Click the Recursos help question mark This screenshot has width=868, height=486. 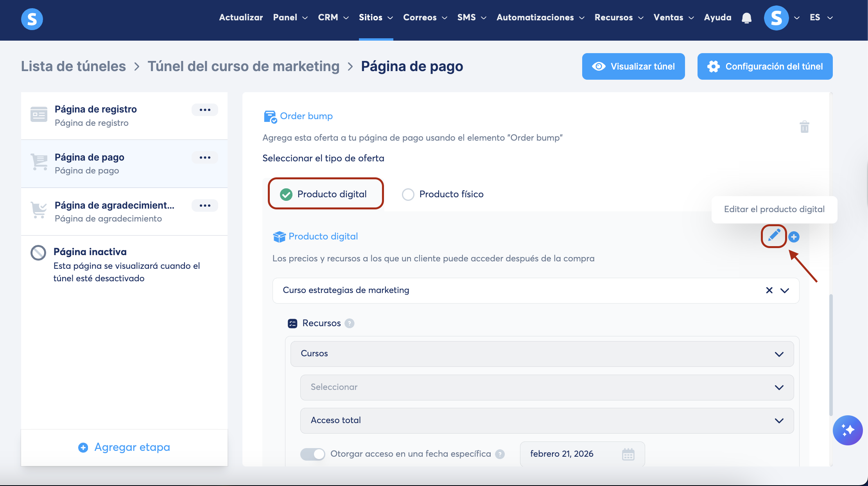tap(350, 323)
